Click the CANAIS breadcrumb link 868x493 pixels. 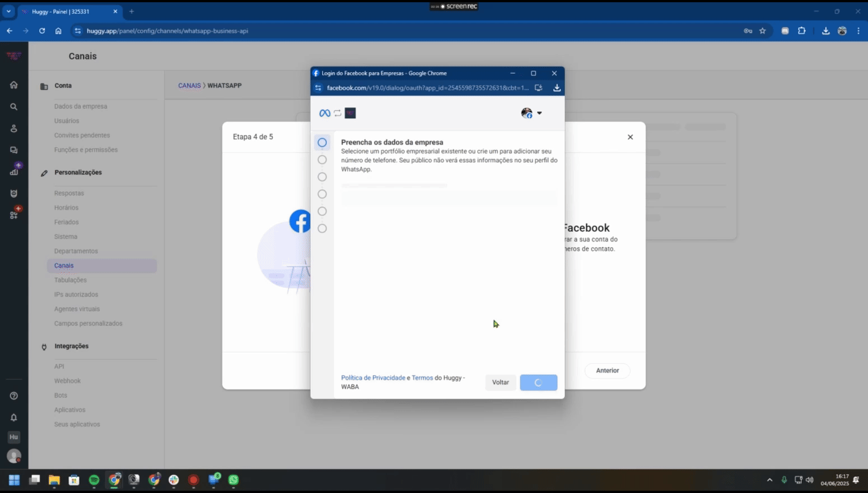pyautogui.click(x=189, y=86)
